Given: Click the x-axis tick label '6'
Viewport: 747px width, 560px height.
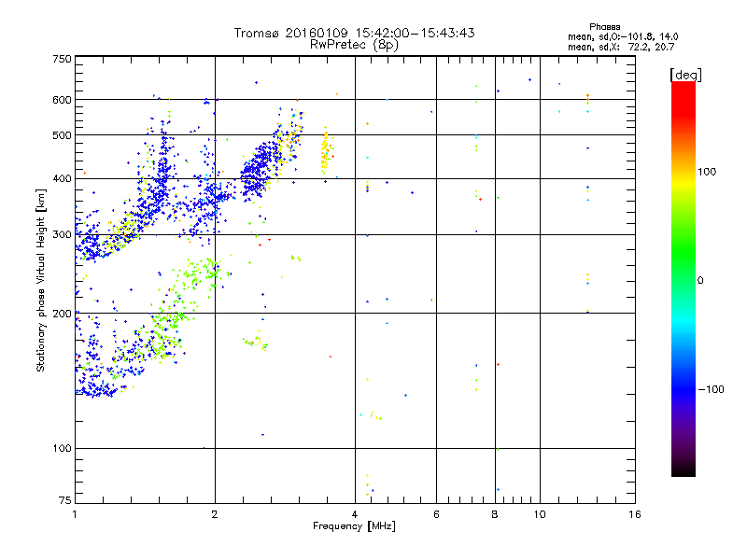Looking at the screenshot, I should coord(436,514).
